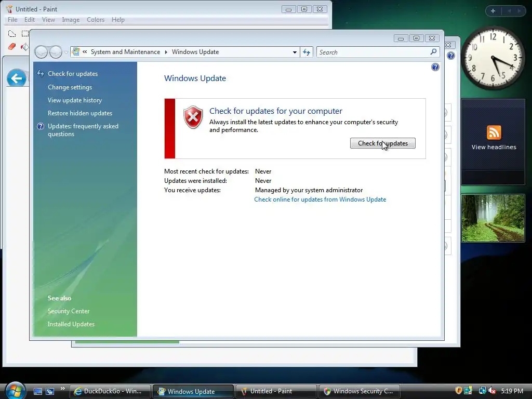Click the 5:19 PM taskbar clock

coord(512,391)
